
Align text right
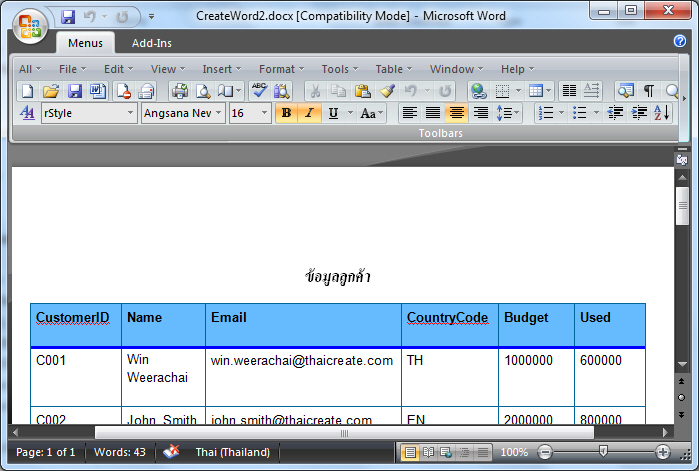(x=481, y=113)
